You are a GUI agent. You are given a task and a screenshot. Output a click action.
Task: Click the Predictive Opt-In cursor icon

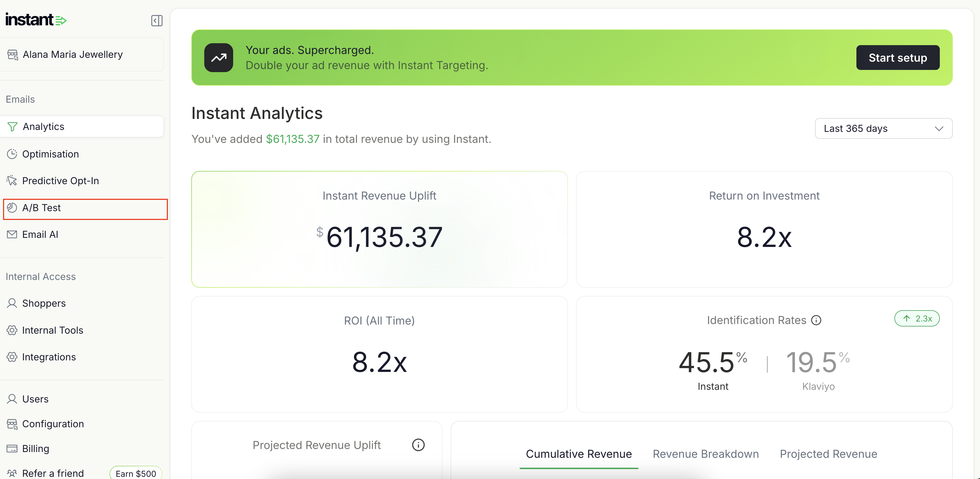point(12,181)
